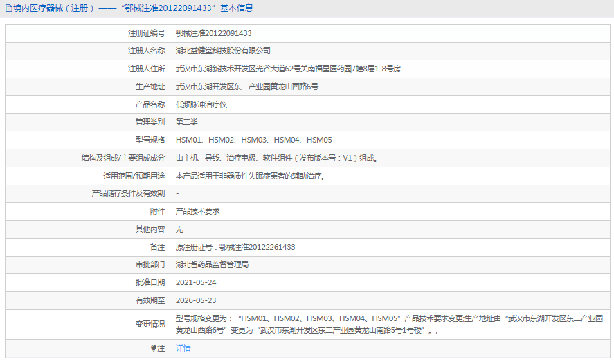Screen dimensions: 614x364
Task: Select production address 黄龙山西路6号 value
Action: (x=246, y=87)
